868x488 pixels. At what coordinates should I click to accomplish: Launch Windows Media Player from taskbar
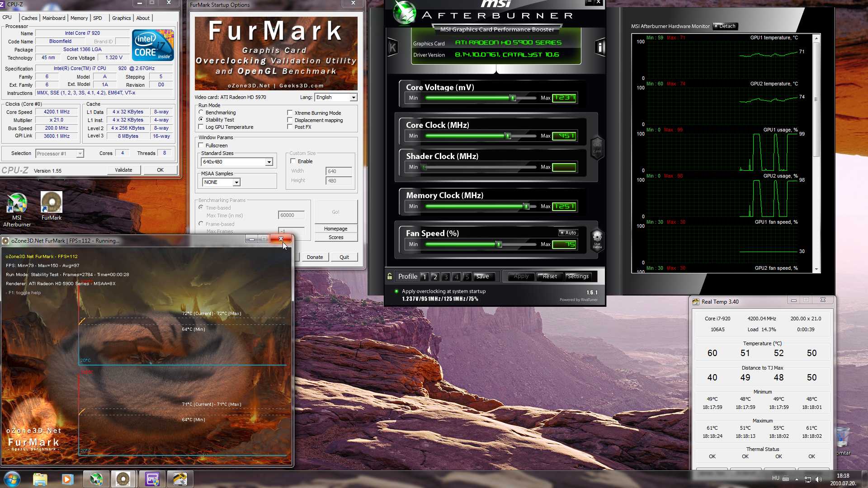click(68, 479)
